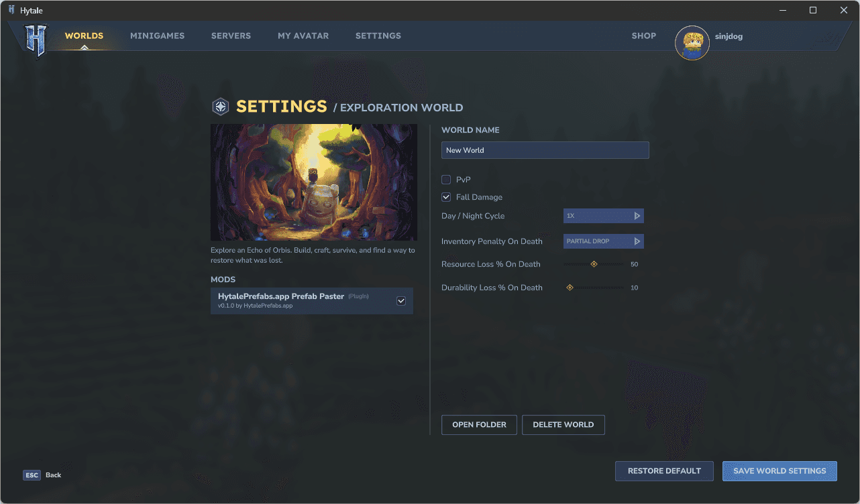Open the My Avatar tab
Image resolution: width=860 pixels, height=504 pixels.
(x=303, y=36)
